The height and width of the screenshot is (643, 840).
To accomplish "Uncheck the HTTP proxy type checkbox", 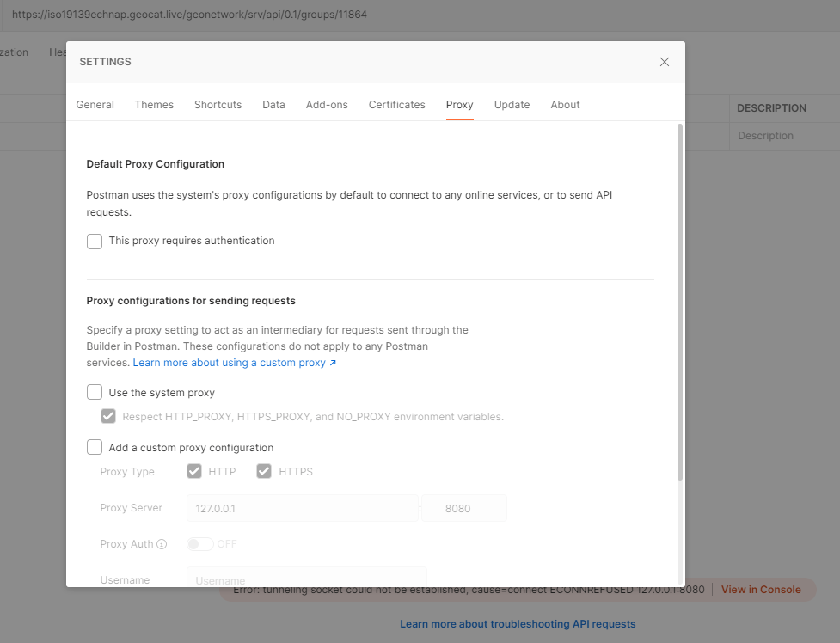I will coord(194,471).
